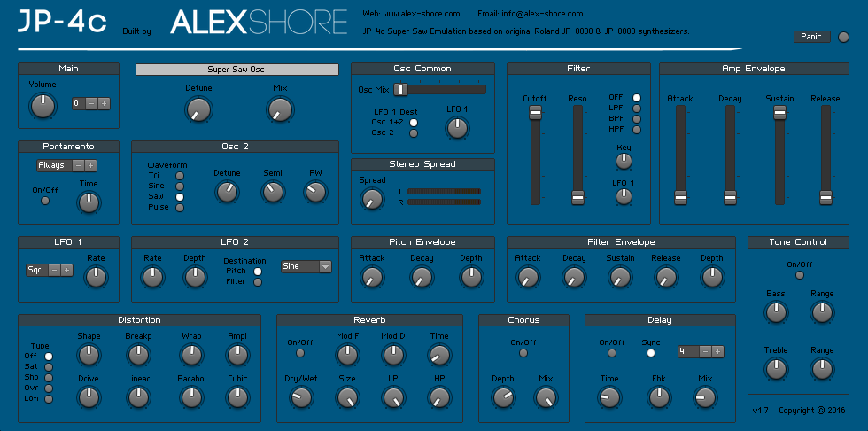The height and width of the screenshot is (431, 868).
Task: Click the Osc 2 Semi knob
Action: 273,192
